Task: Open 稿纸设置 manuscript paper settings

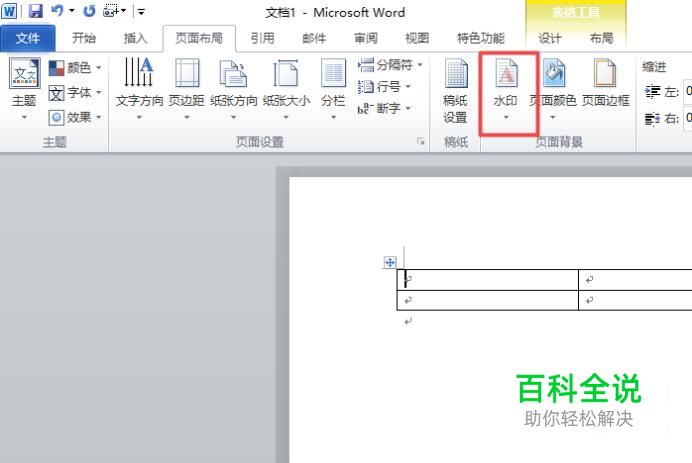Action: pyautogui.click(x=455, y=91)
